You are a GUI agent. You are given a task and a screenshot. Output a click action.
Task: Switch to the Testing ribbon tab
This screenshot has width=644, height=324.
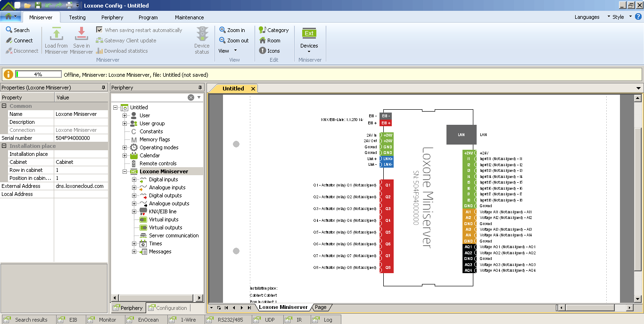pos(77,17)
